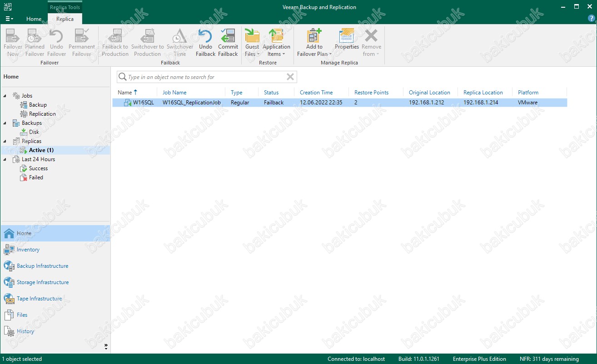
Task: Select the Replica ribbon tab
Action: click(x=65, y=19)
